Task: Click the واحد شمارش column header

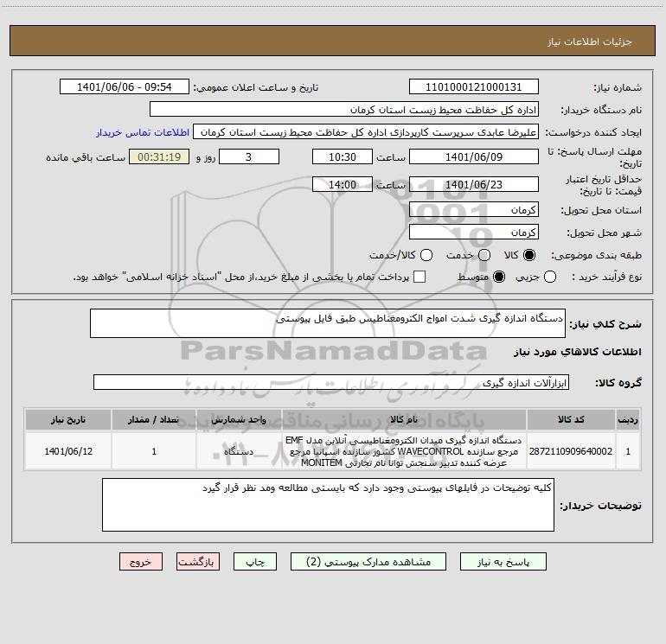Action: (x=239, y=419)
